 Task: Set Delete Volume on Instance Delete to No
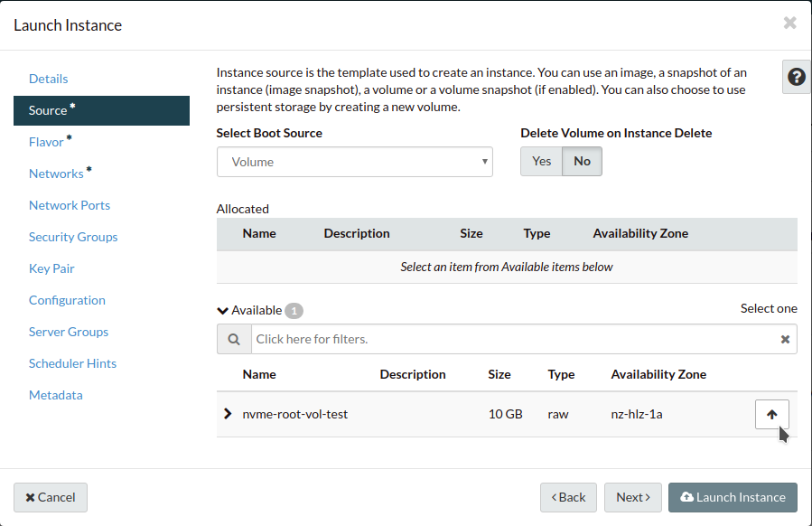[x=582, y=161]
